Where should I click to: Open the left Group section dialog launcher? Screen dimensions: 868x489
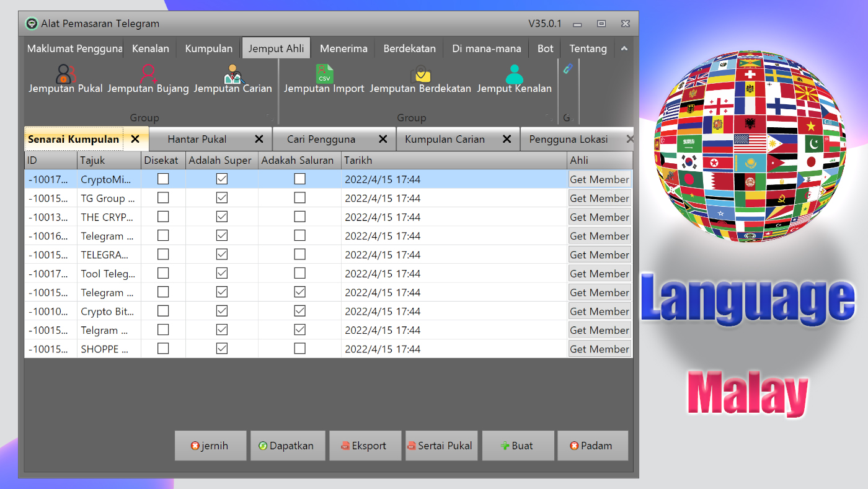pyautogui.click(x=270, y=117)
